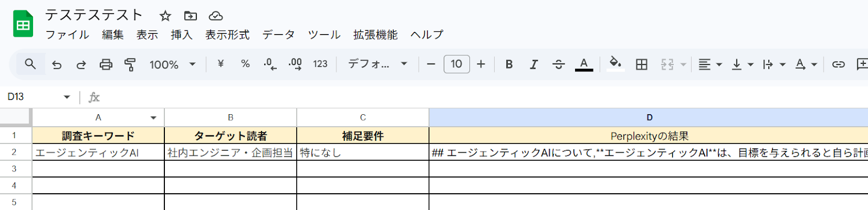Open the ヘルプ menu
This screenshot has width=868, height=210.
[427, 35]
